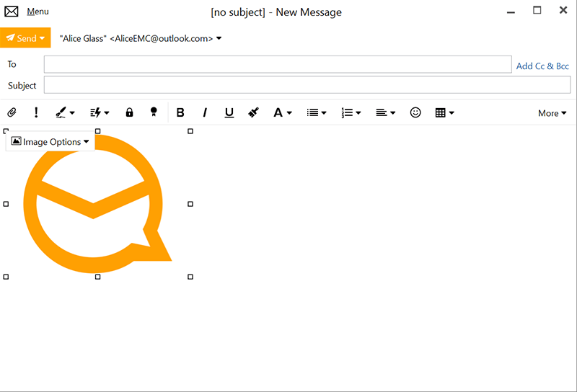Click the Quick Text lightning icon
This screenshot has width=577, height=392.
point(96,112)
